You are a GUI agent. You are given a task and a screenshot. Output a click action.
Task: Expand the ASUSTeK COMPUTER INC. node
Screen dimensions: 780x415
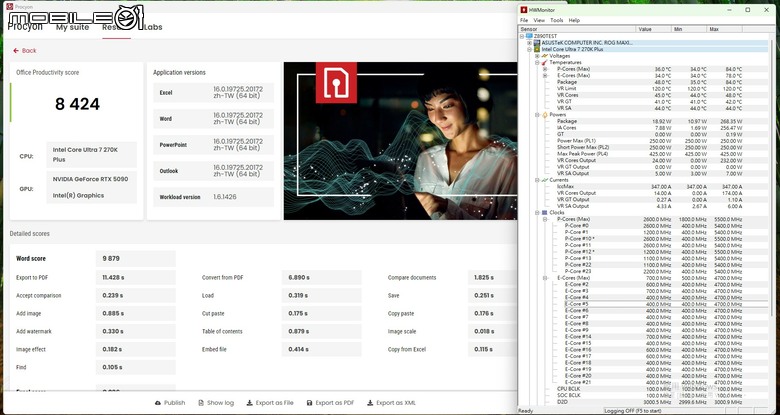click(x=530, y=43)
